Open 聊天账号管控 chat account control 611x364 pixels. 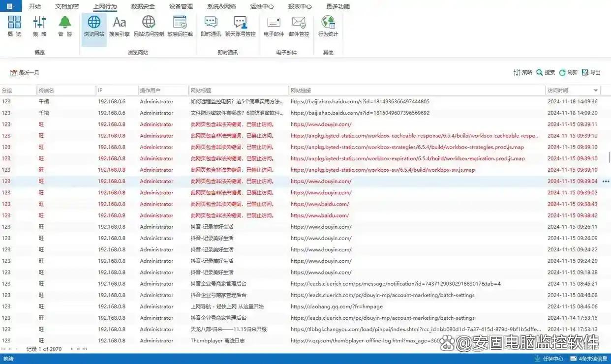pyautogui.click(x=241, y=27)
